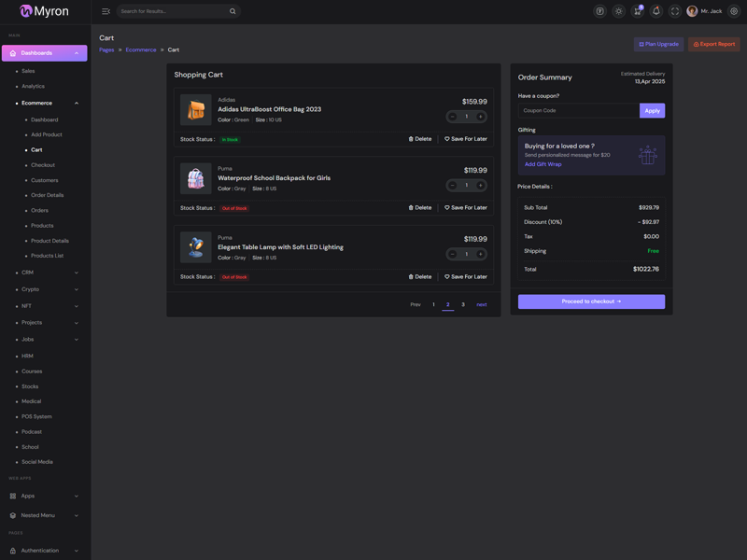This screenshot has width=747, height=560.
Task: Decrease quantity of the Adidas UltraBoost bag
Action: tap(453, 117)
